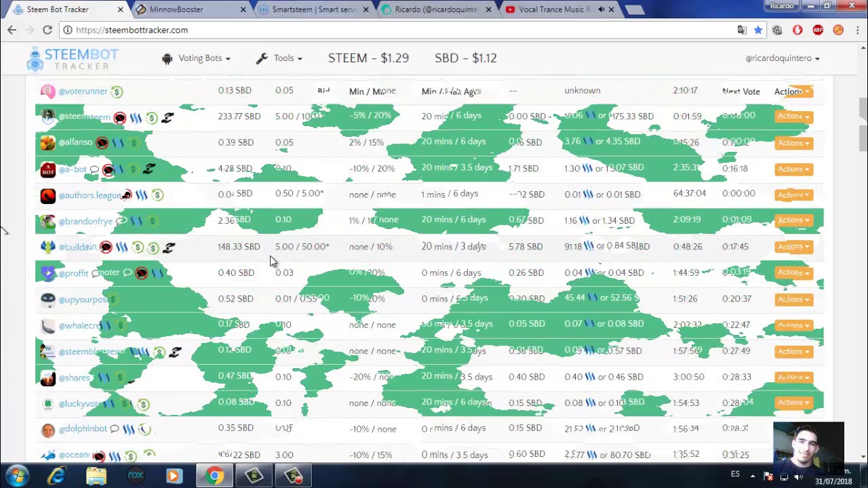
Task: Open Actions dropdown for @brandonfrye row
Action: click(793, 220)
